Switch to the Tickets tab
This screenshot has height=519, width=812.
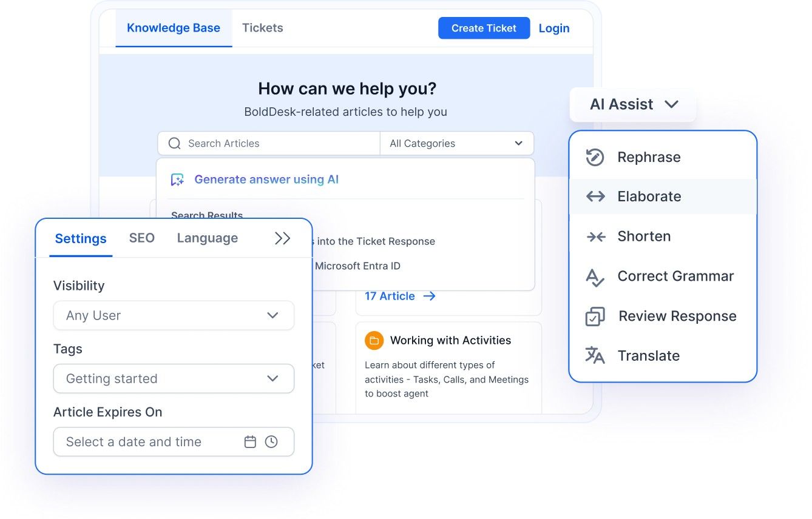[262, 28]
